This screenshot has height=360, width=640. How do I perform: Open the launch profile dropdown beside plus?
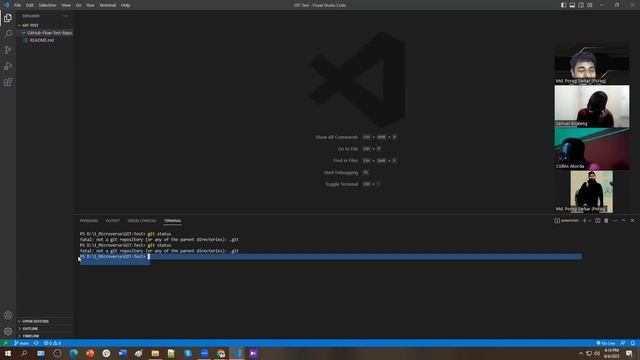point(590,220)
